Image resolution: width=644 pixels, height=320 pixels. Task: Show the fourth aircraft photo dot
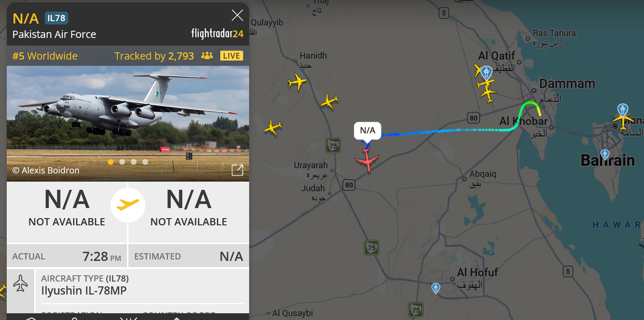pyautogui.click(x=145, y=162)
